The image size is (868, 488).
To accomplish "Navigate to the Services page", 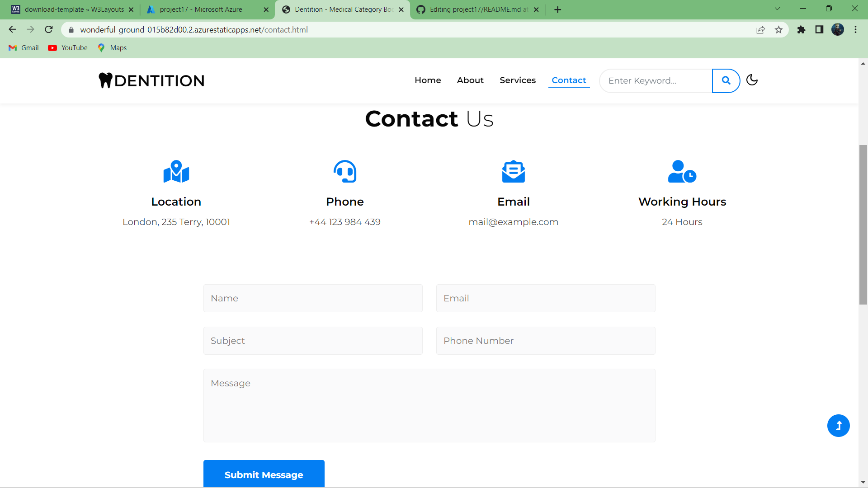I will (x=518, y=80).
